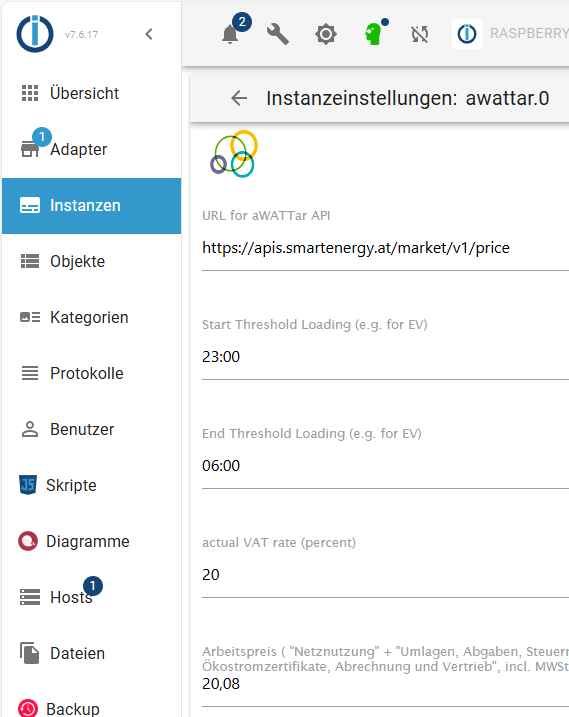Edit URL for aWATTar API field
569x717 pixels.
pyautogui.click(x=385, y=248)
